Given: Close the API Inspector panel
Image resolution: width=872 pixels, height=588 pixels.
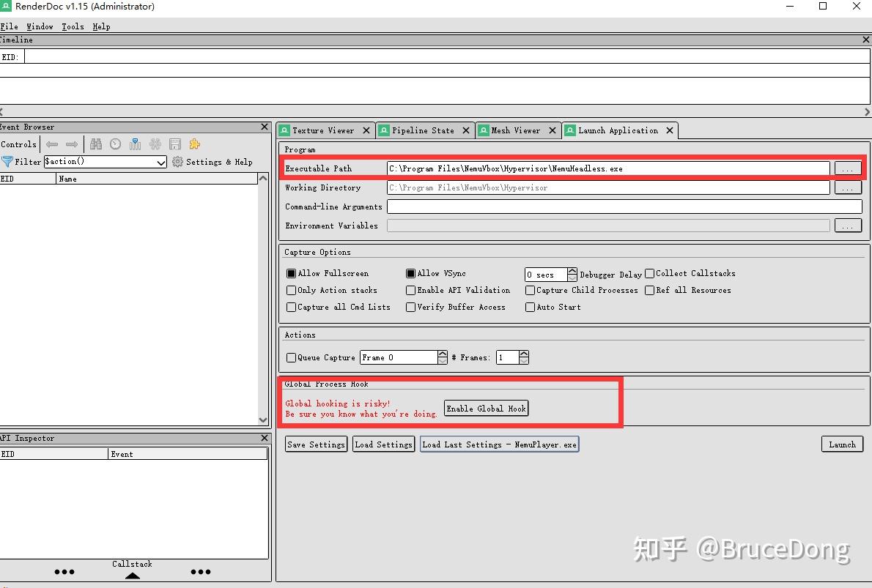Looking at the screenshot, I should point(264,438).
